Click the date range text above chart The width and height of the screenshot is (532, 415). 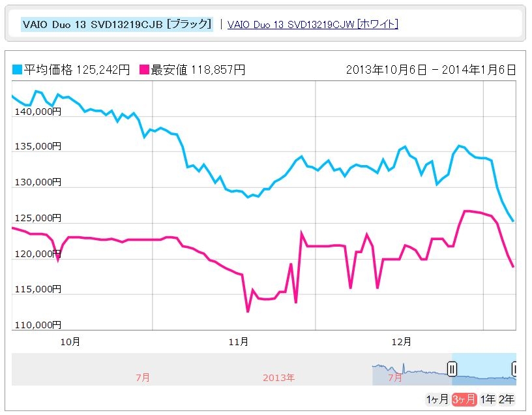(x=431, y=69)
